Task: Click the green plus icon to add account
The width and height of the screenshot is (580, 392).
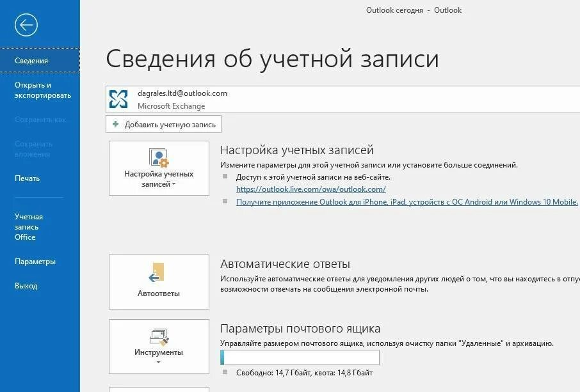Action: tap(115, 124)
